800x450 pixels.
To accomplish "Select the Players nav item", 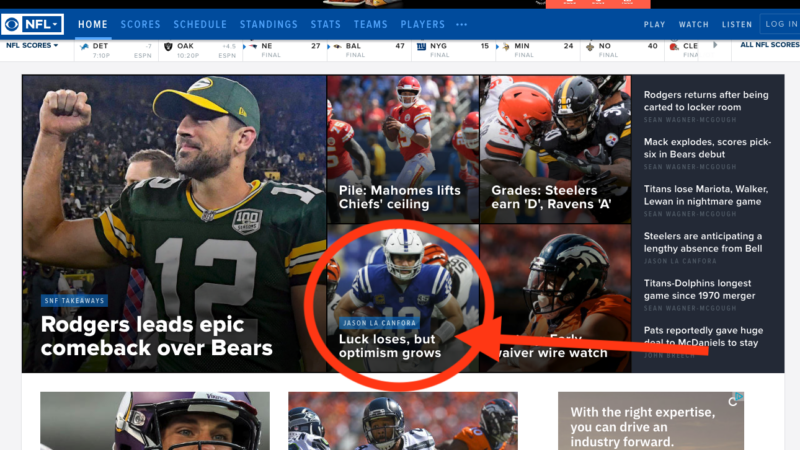I will point(423,24).
